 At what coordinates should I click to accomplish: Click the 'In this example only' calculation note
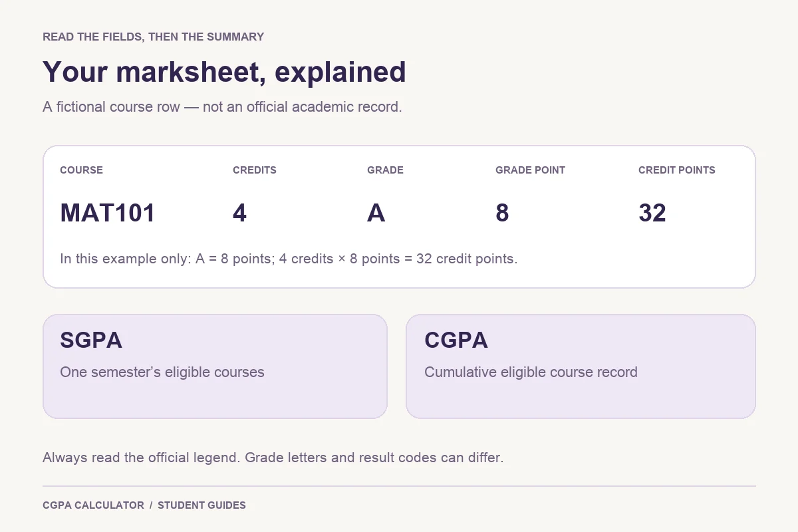289,259
